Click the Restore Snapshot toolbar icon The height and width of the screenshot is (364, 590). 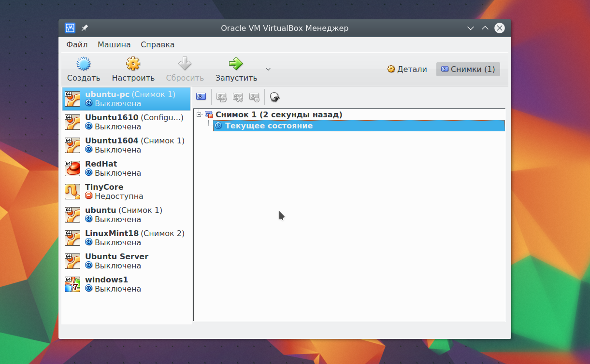click(221, 97)
